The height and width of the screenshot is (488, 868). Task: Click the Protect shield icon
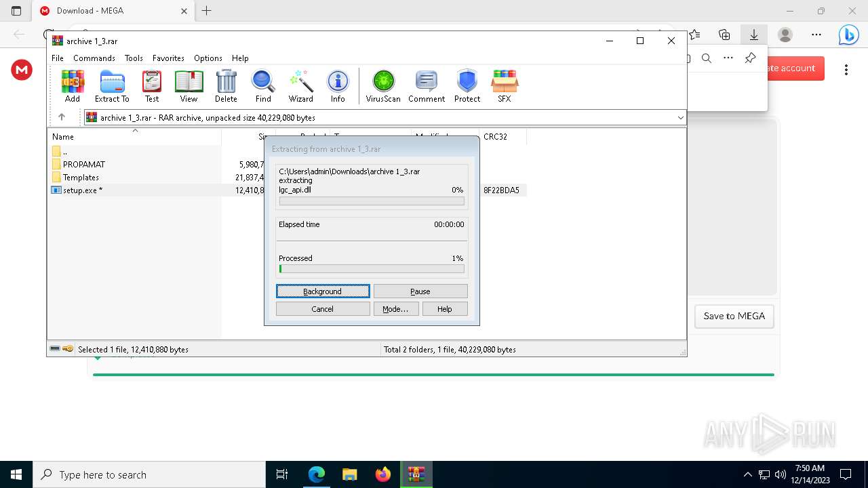tap(467, 86)
